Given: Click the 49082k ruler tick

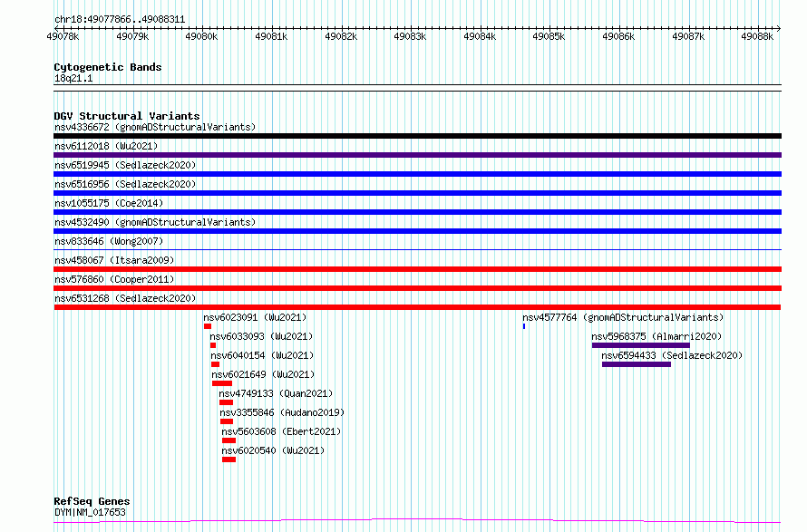Looking at the screenshot, I should (341, 36).
